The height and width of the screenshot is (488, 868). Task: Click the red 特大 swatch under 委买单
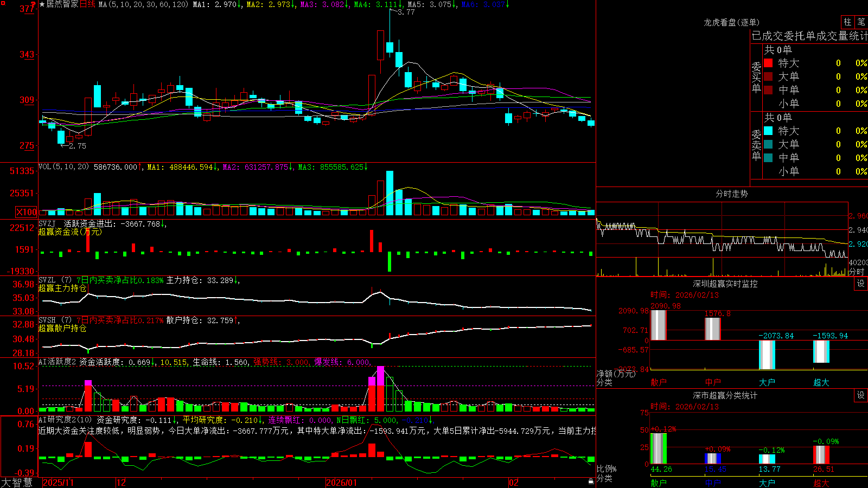(768, 63)
